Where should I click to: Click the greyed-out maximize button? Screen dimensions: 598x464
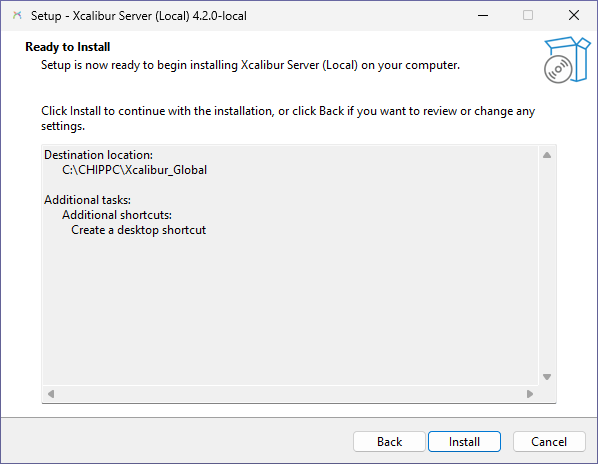(528, 15)
